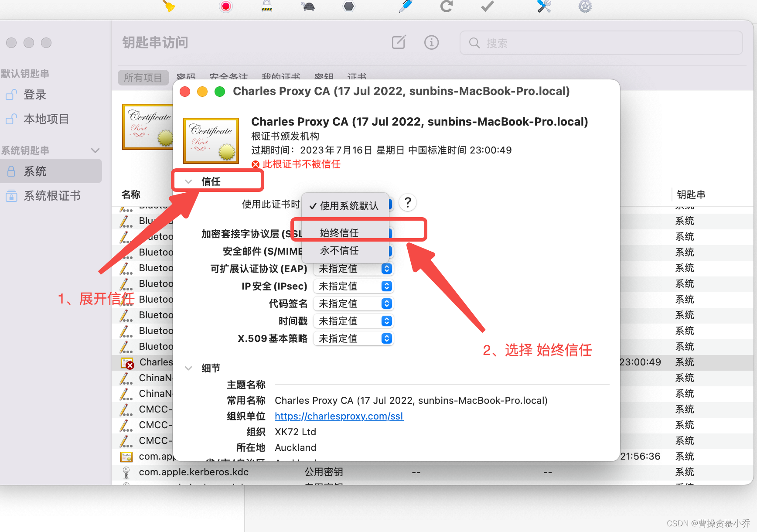Click the hexagon breakpoints icon
The width and height of the screenshot is (757, 532).
(x=349, y=6)
